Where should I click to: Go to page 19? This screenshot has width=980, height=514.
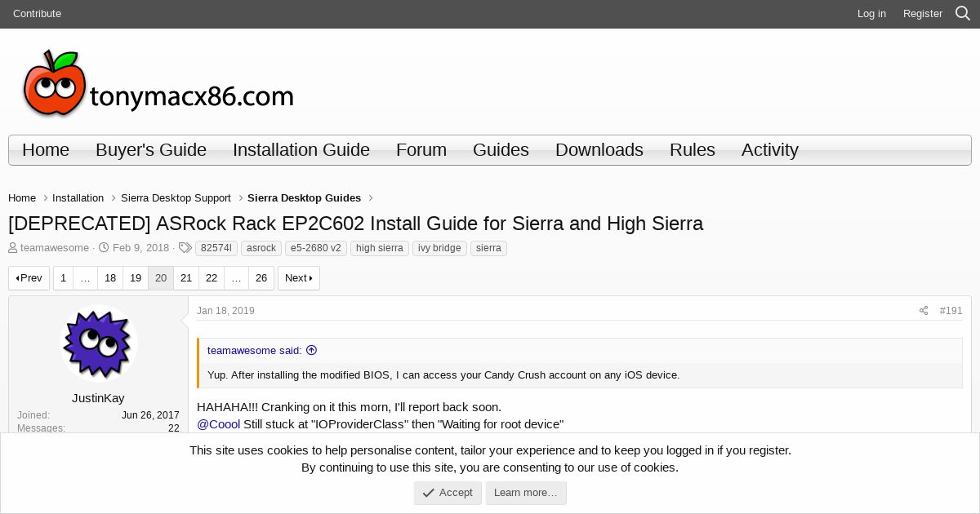pyautogui.click(x=136, y=278)
